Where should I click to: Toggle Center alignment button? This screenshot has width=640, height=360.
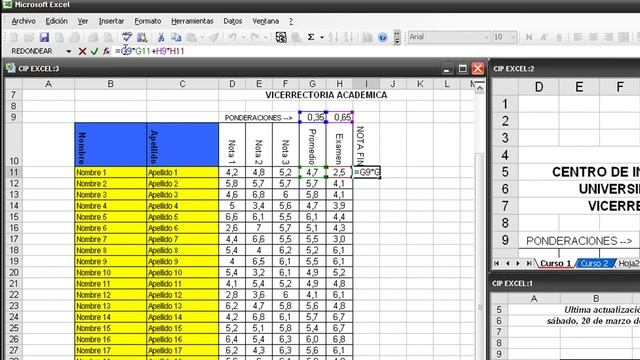click(x=593, y=38)
